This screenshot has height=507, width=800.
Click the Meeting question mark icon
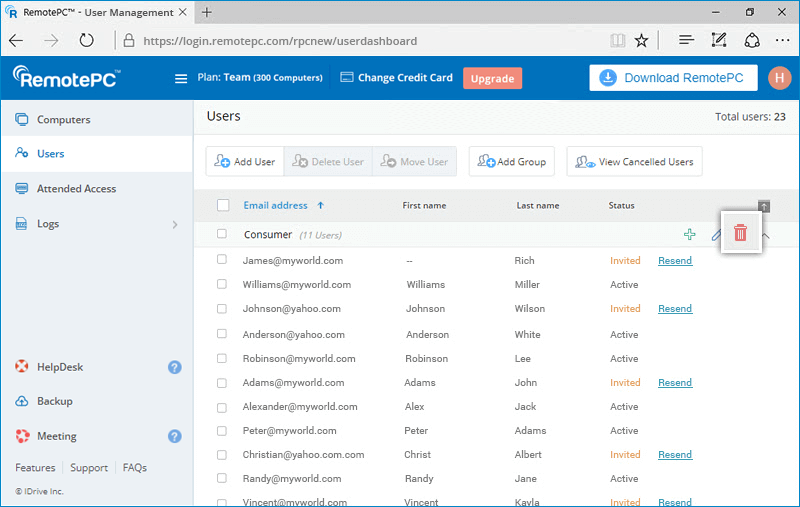point(174,436)
